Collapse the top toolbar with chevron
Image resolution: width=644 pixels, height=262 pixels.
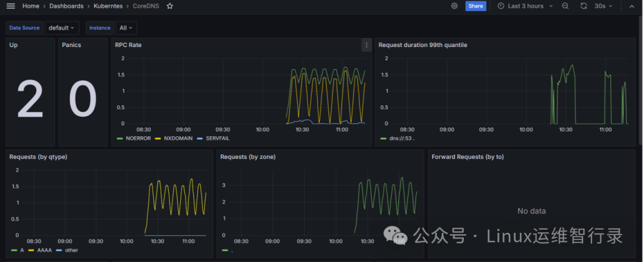(x=631, y=6)
